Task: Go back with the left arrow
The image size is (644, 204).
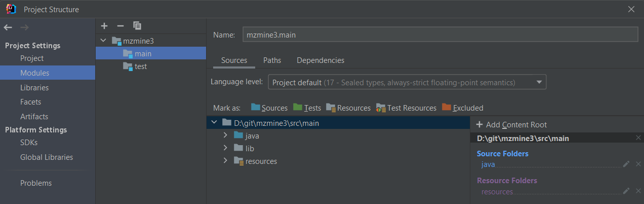Action: [8, 27]
